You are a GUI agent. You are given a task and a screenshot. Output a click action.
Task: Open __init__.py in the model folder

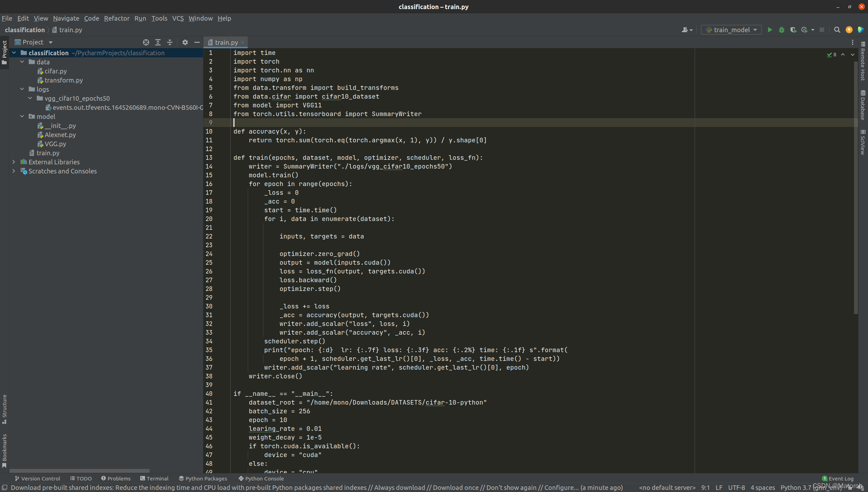[x=60, y=126]
